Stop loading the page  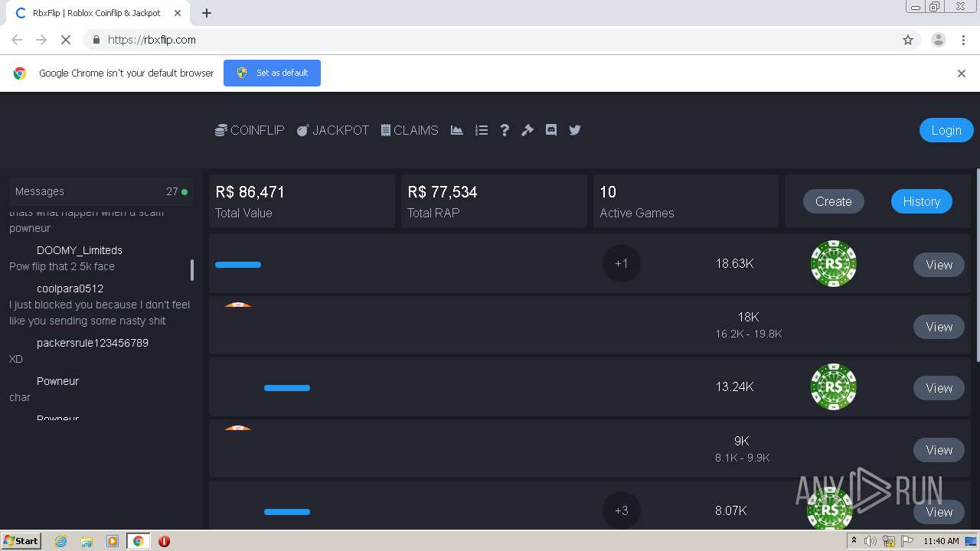[x=66, y=40]
